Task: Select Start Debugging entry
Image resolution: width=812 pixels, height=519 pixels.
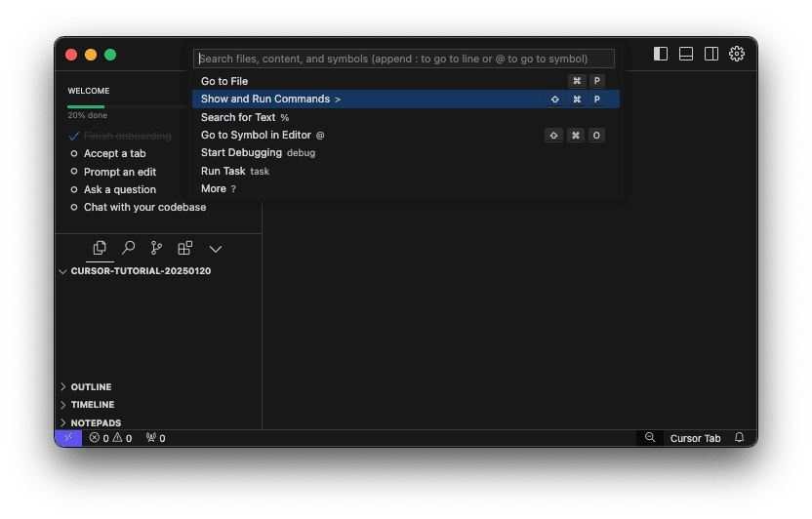Action: click(406, 152)
